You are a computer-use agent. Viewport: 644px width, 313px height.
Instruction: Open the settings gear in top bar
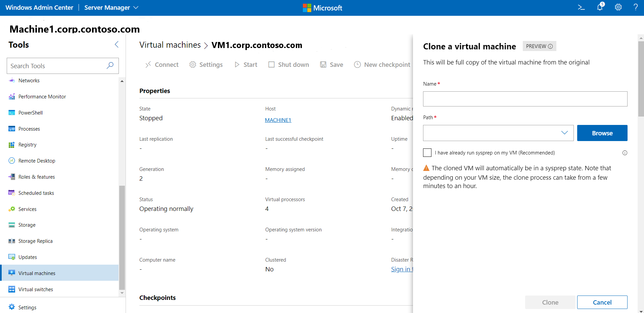pyautogui.click(x=618, y=7)
